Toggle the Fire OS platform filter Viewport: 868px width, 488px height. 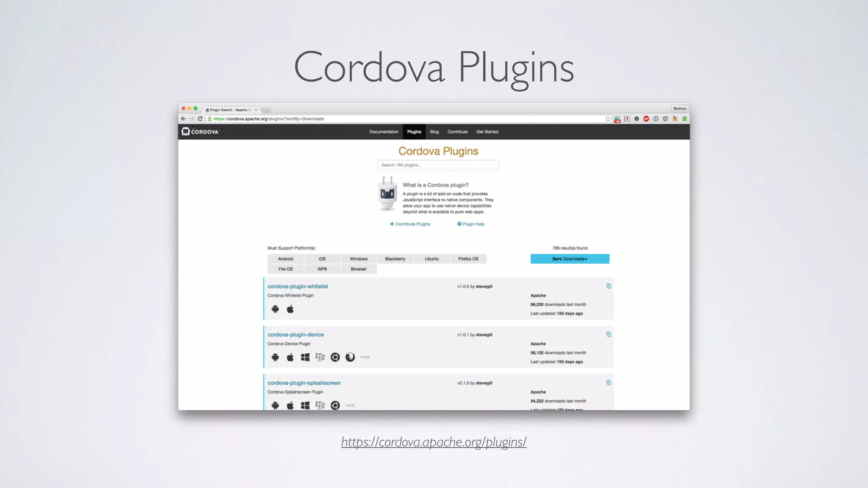[285, 269]
